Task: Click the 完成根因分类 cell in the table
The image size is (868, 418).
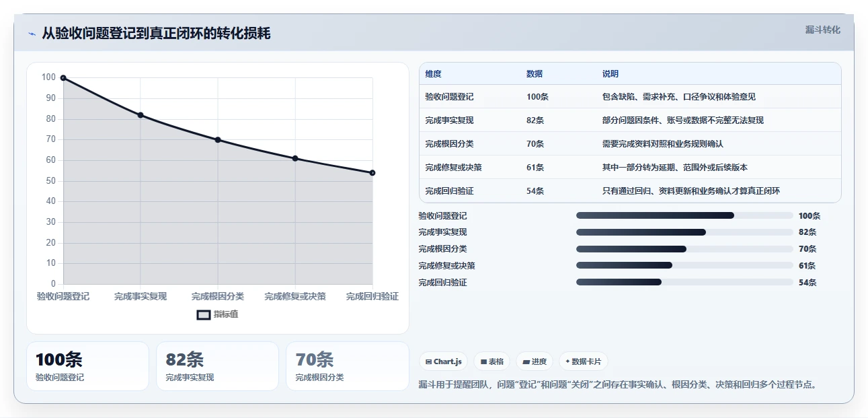Action: click(x=450, y=144)
